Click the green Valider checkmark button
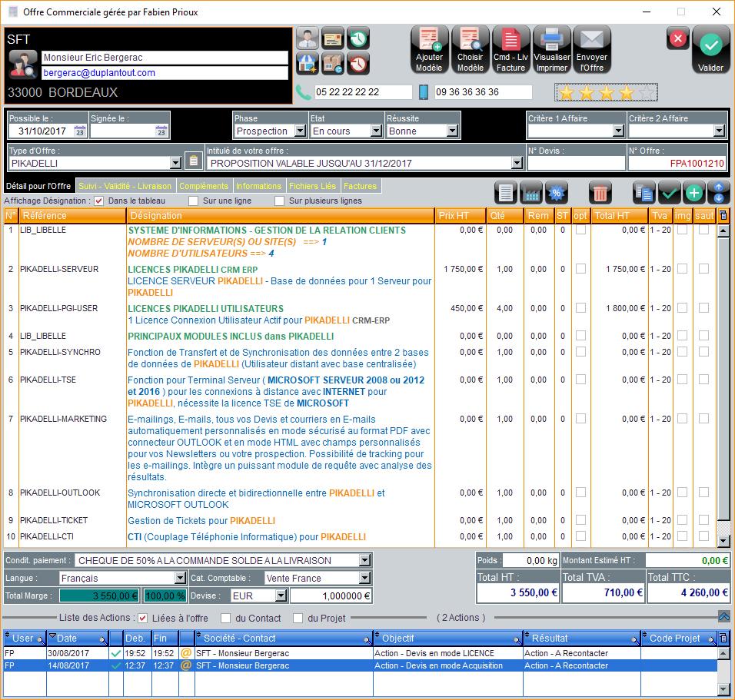This screenshot has height=700, width=735. [710, 50]
